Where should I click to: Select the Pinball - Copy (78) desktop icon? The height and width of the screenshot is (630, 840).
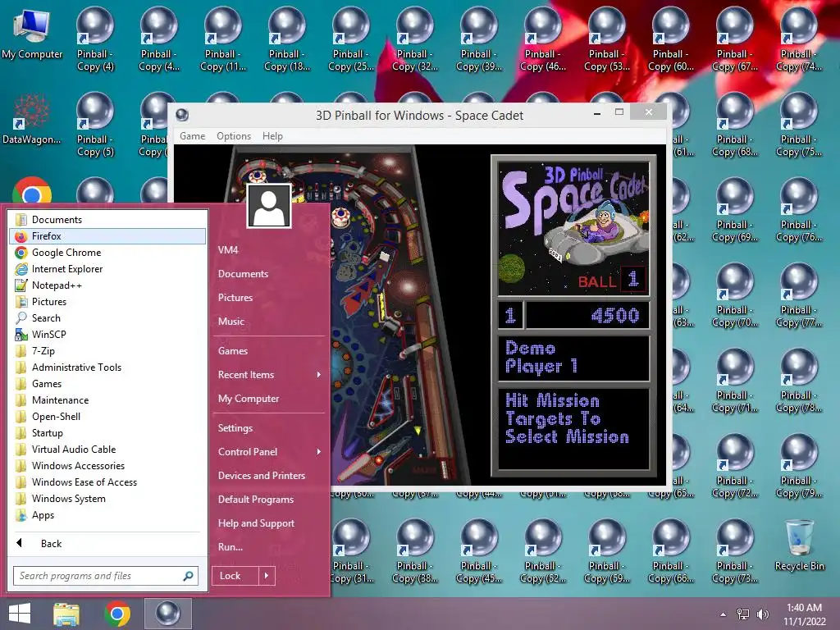point(799,381)
